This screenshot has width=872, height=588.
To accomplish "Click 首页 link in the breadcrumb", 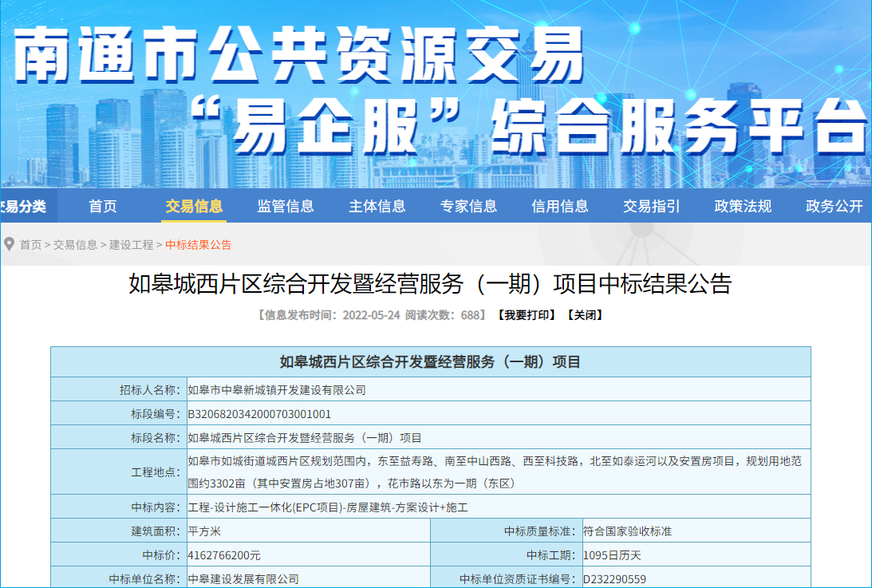I will pos(30,245).
